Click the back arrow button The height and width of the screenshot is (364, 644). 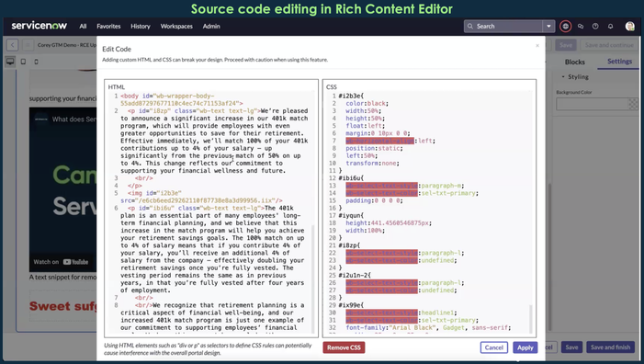pyautogui.click(x=12, y=45)
